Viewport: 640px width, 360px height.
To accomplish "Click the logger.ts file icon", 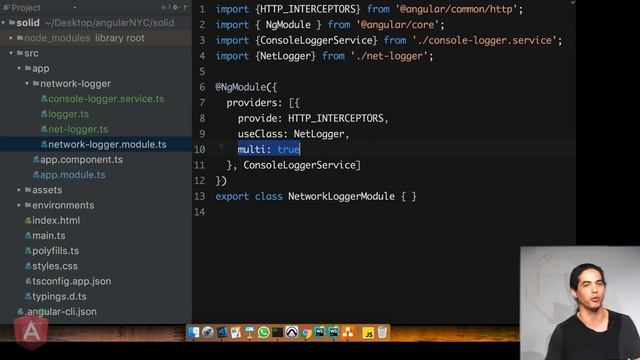I will [44, 114].
